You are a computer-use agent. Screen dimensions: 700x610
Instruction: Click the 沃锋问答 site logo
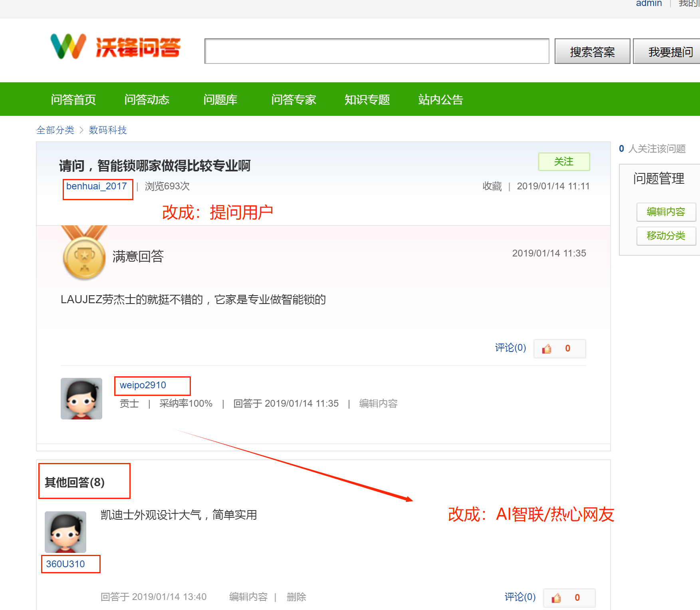pyautogui.click(x=116, y=47)
